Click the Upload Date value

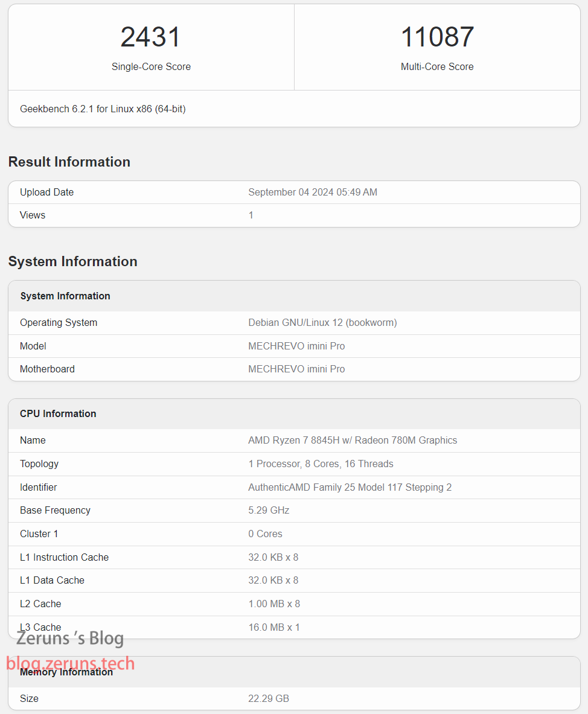[x=312, y=193]
